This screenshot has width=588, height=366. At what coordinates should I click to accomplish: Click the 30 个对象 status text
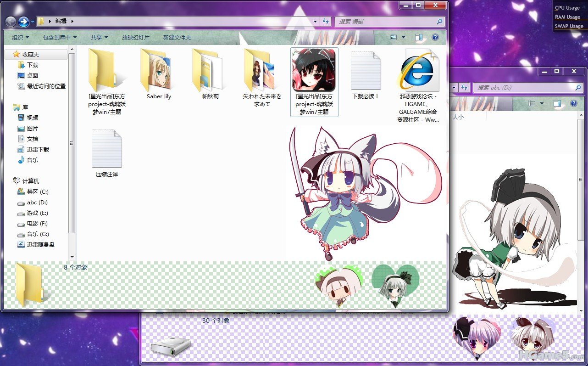coord(216,321)
